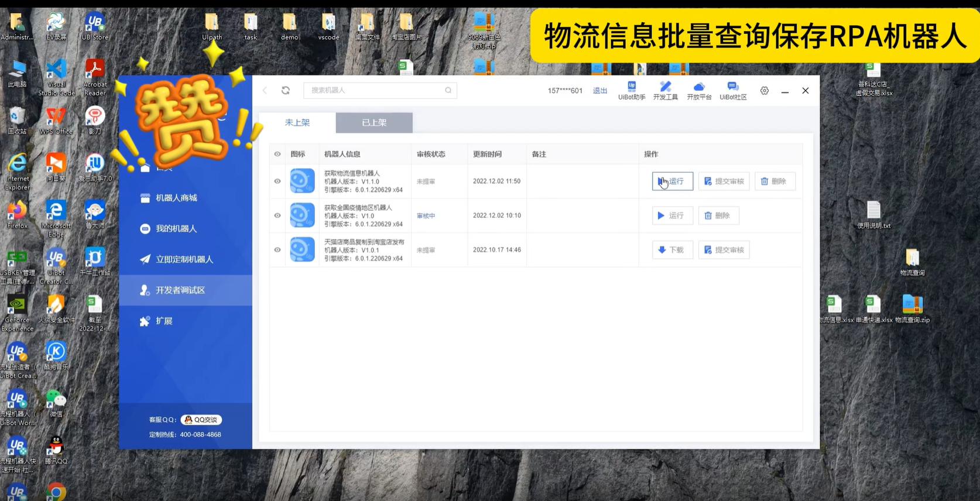Viewport: 980px width, 501px height.
Task: Select GeForce Experience desktop icon
Action: [x=17, y=314]
